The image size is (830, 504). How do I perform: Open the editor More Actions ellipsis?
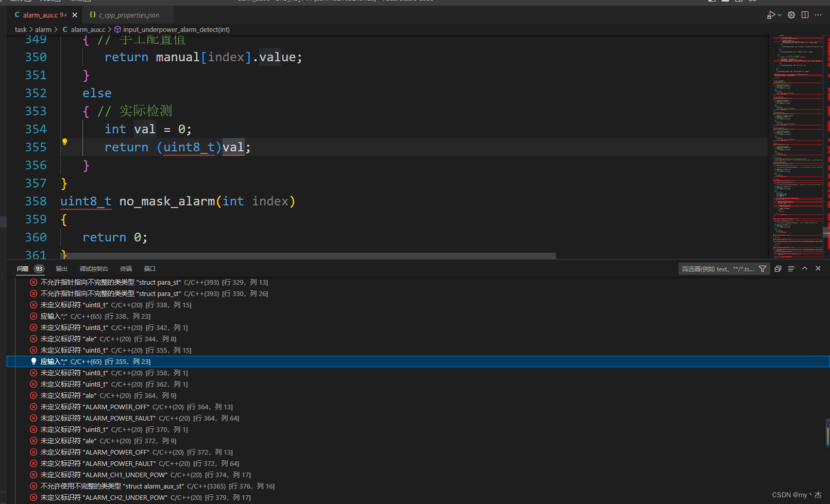coord(818,15)
